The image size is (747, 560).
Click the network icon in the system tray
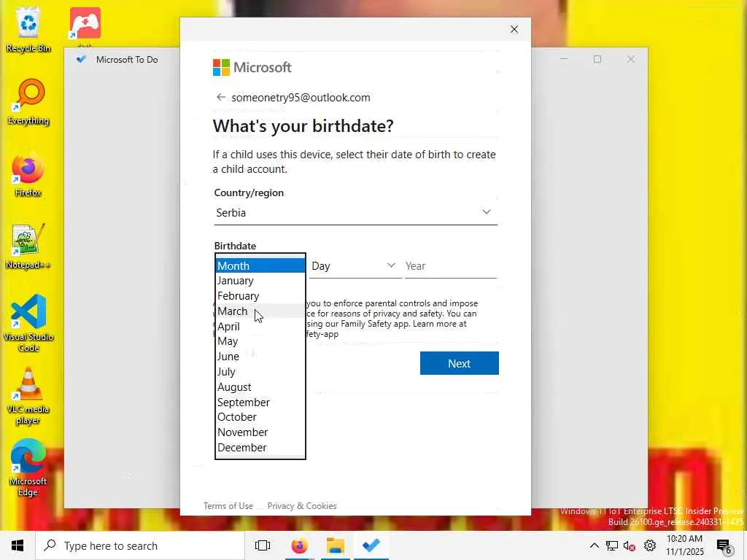tap(612, 545)
